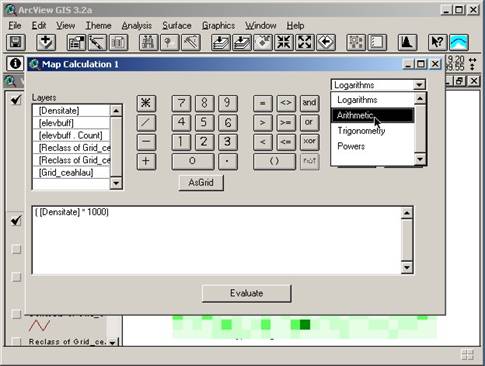The height and width of the screenshot is (366, 485).
Task: Click the Zoom to Previous Extent arrow icon
Action: (326, 42)
